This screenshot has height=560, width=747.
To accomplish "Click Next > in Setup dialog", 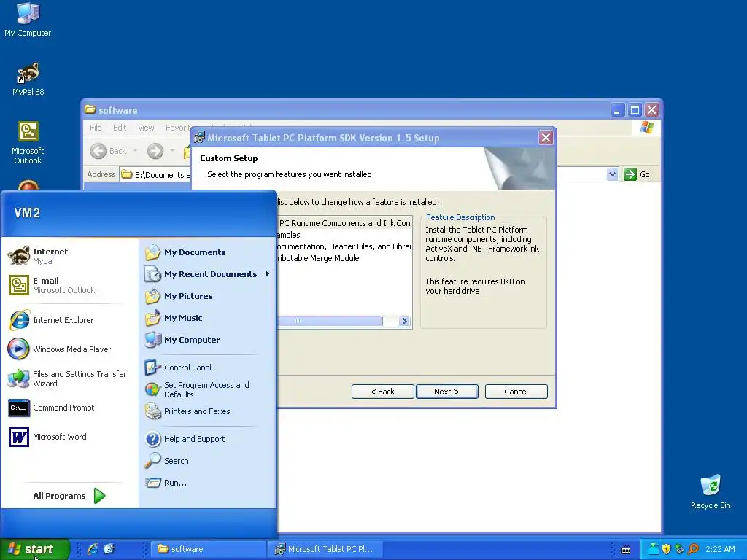I will 447,392.
